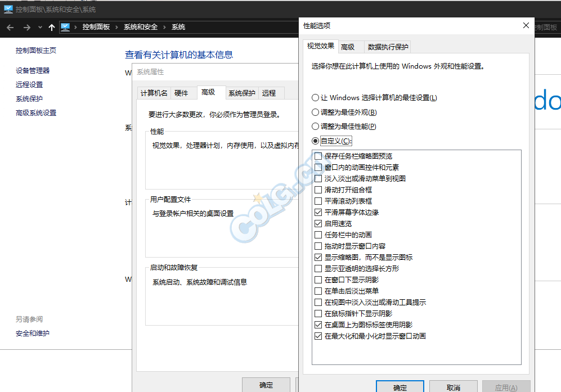Image resolution: width=561 pixels, height=392 pixels.
Task: Open the recent locations dropdown chevron
Action: point(40,27)
